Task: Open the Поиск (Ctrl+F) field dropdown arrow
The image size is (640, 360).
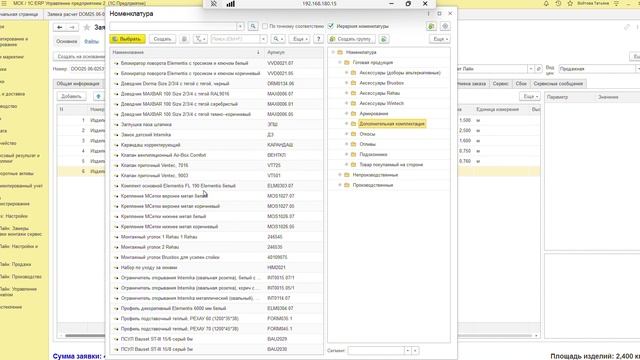Action: [263, 39]
